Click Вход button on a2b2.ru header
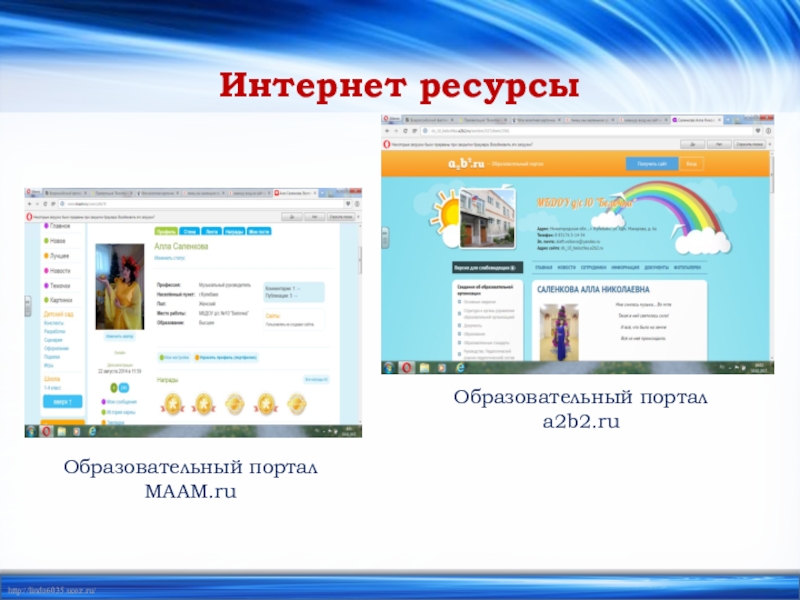This screenshot has width=800, height=600. pos(691,164)
